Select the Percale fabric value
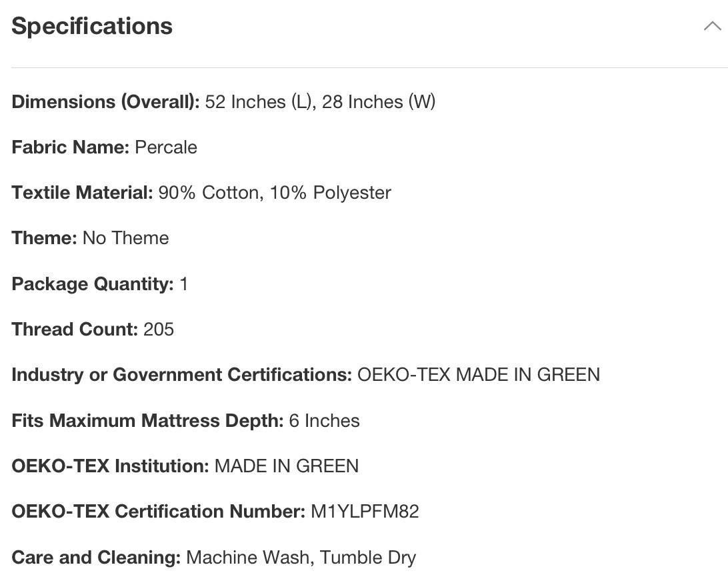728x579 pixels. [166, 147]
